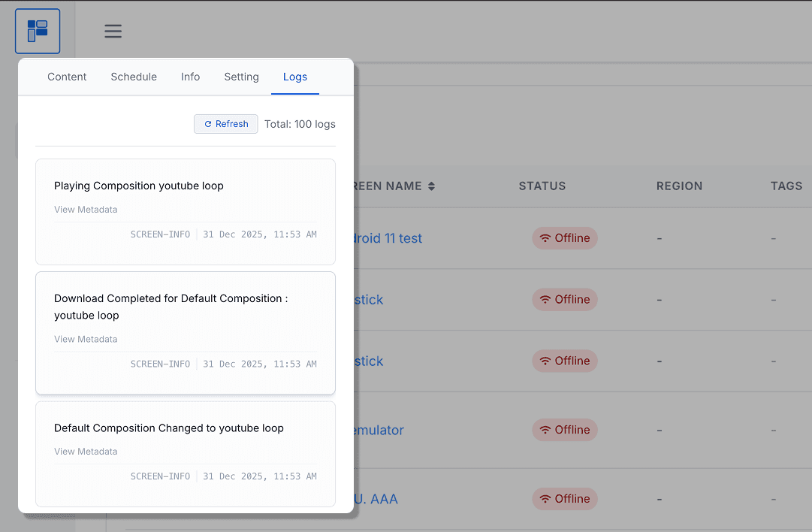
Task: Toggle the hamburger menu
Action: pyautogui.click(x=113, y=31)
